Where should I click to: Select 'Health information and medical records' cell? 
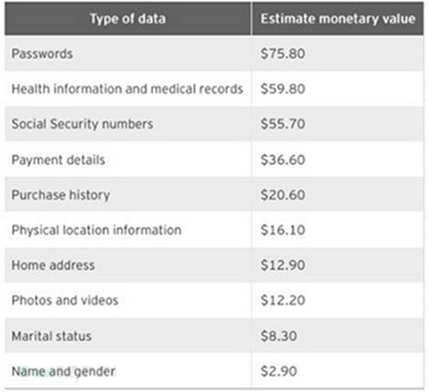(127, 89)
